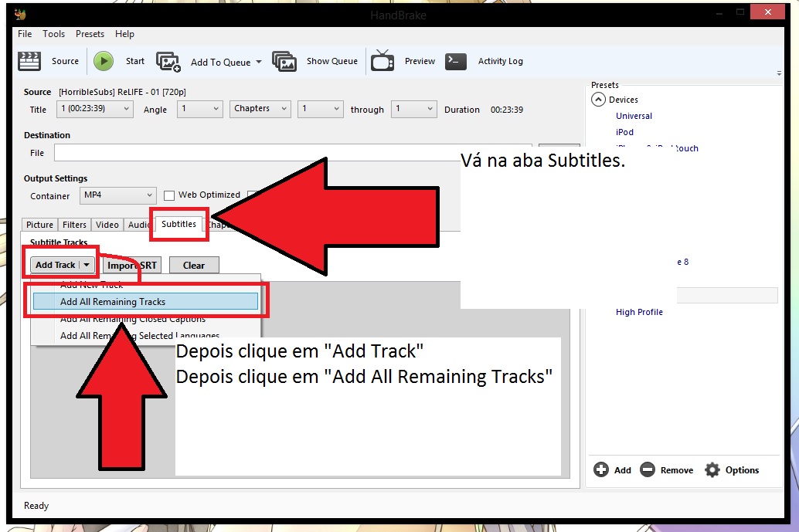The height and width of the screenshot is (532, 799).
Task: Click the Activity Log label
Action: (x=500, y=61)
